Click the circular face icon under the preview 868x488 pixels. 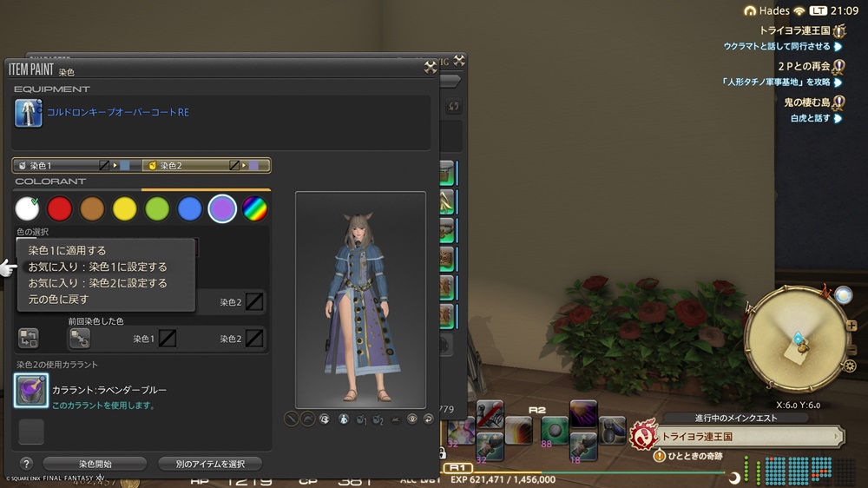(x=324, y=419)
